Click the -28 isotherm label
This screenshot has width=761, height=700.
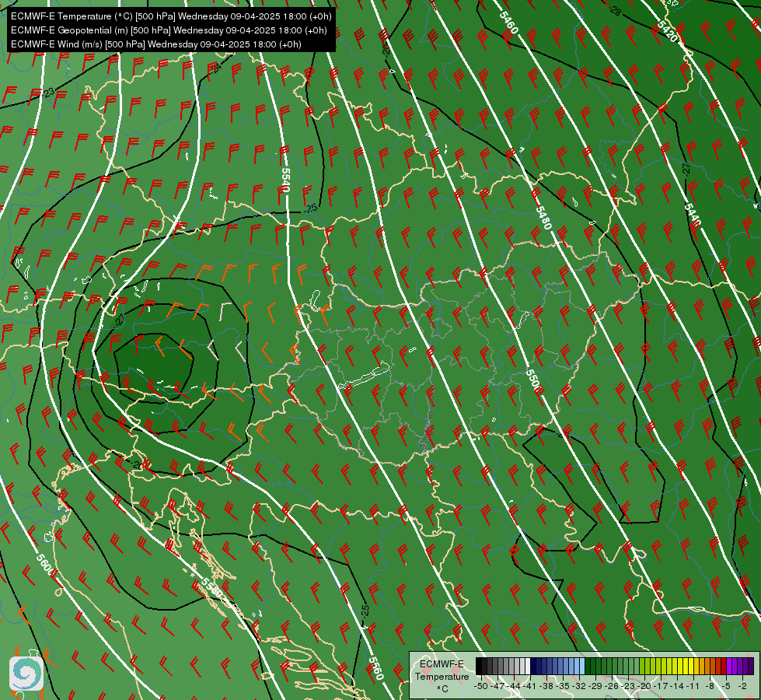pyautogui.click(x=616, y=11)
